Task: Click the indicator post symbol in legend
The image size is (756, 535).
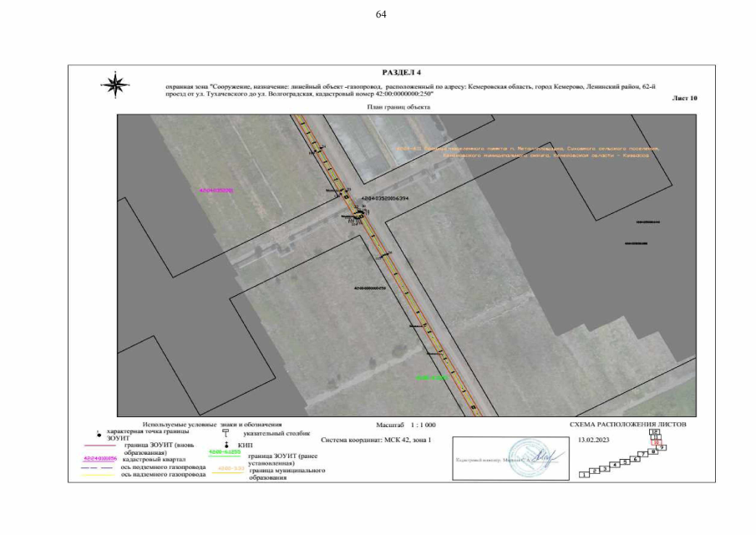Action: click(x=226, y=433)
